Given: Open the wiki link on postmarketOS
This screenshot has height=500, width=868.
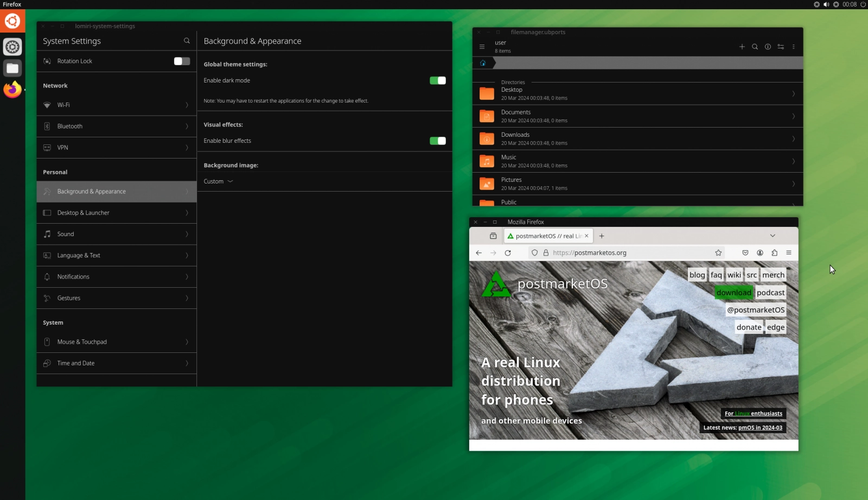Looking at the screenshot, I should click(734, 275).
